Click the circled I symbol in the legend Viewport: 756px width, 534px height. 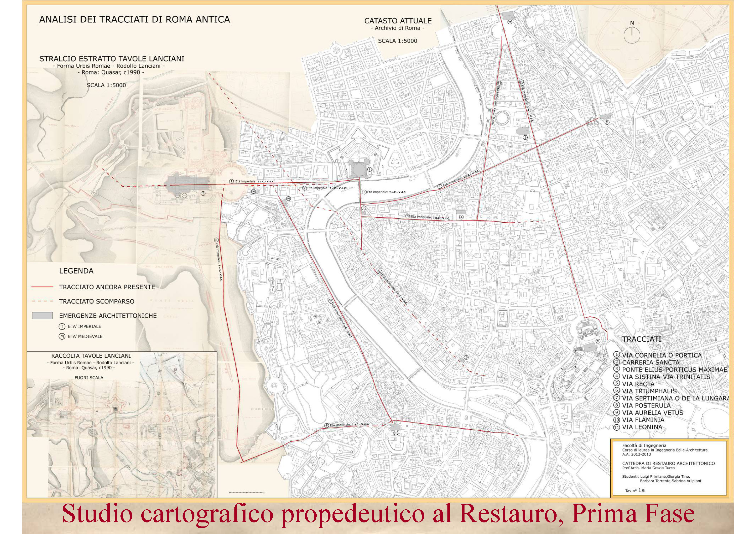tap(62, 326)
